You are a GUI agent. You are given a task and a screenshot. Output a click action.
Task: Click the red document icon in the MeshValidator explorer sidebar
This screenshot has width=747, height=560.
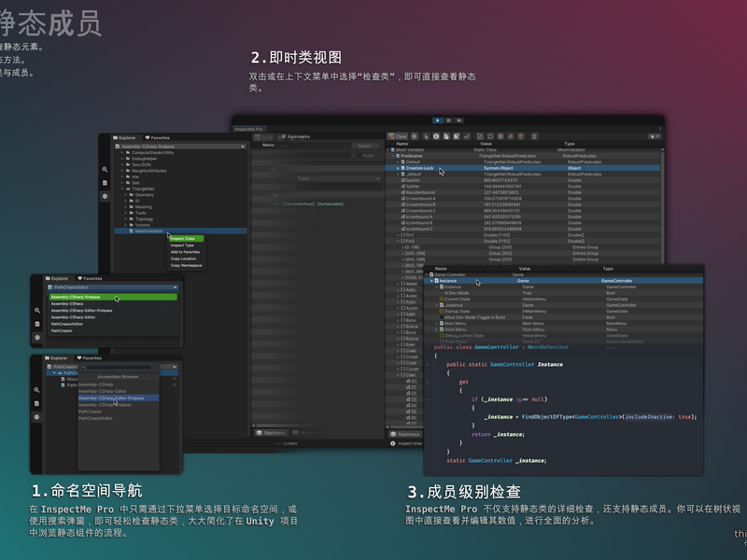tap(105, 183)
